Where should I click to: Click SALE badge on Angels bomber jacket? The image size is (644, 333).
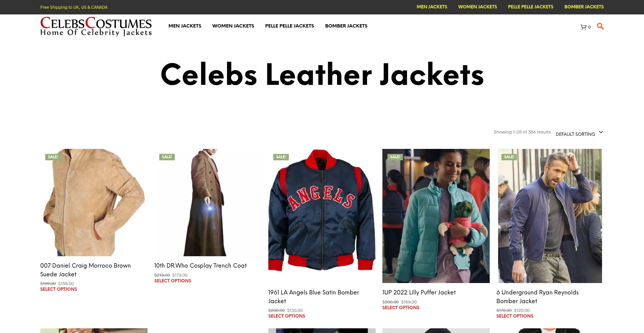click(x=281, y=157)
